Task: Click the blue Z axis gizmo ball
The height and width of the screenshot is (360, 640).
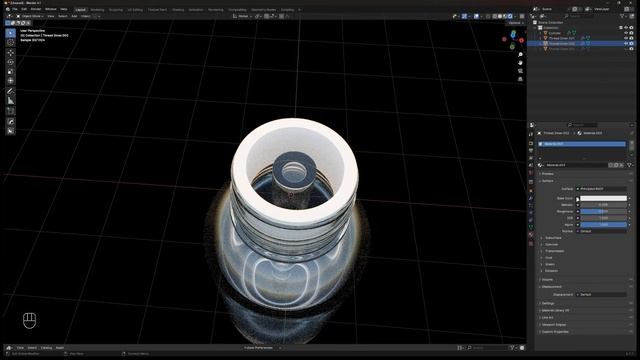Action: (513, 35)
